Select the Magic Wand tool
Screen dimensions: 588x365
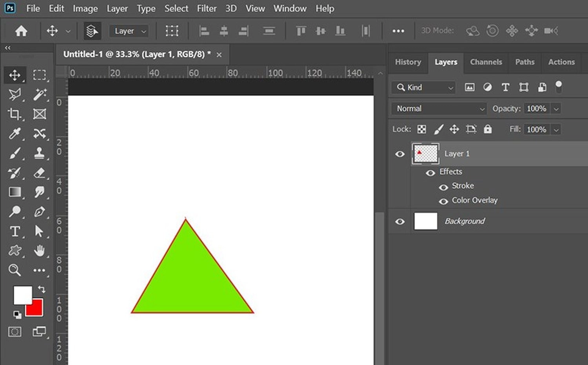click(x=39, y=94)
